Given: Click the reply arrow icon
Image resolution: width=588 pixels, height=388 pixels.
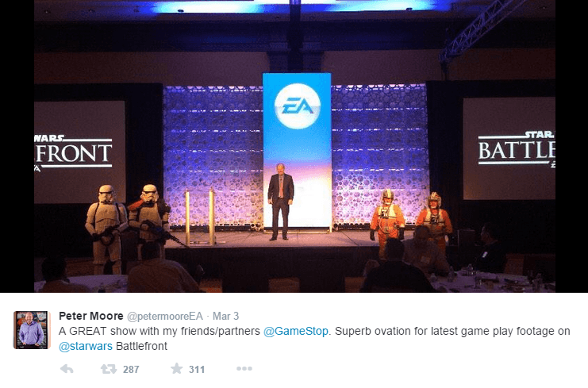Looking at the screenshot, I should click(67, 369).
